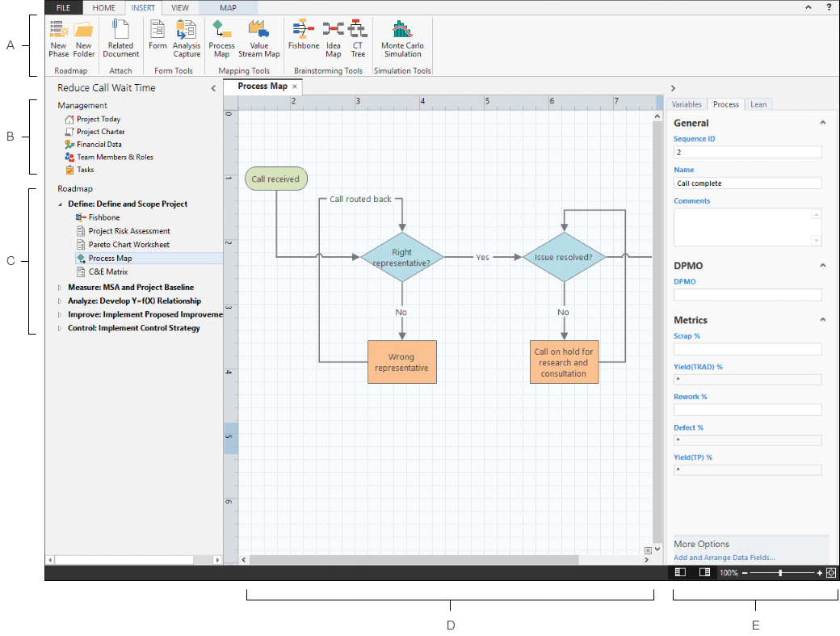The width and height of the screenshot is (840, 636).
Task: Switch to the VIEW ribbon tab
Action: coord(179,7)
